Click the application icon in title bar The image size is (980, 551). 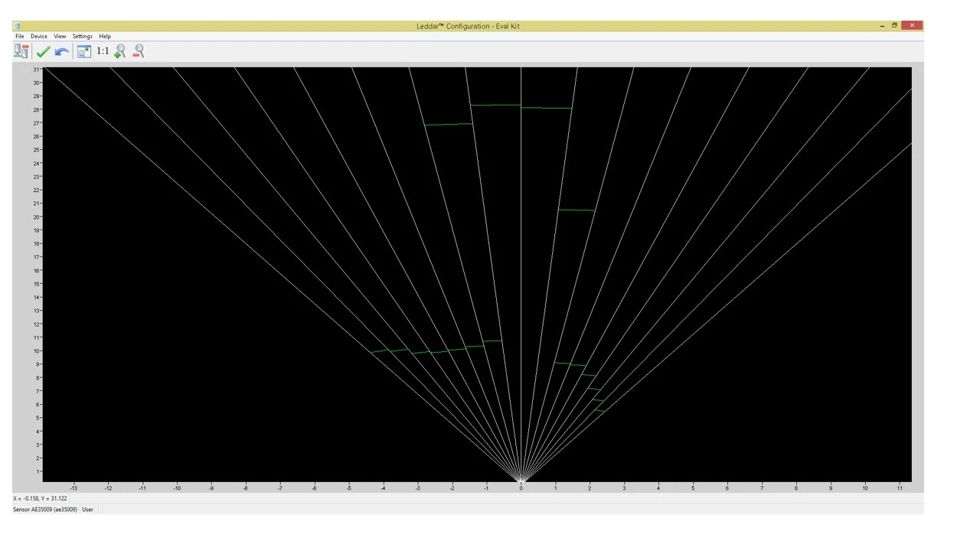click(x=18, y=26)
